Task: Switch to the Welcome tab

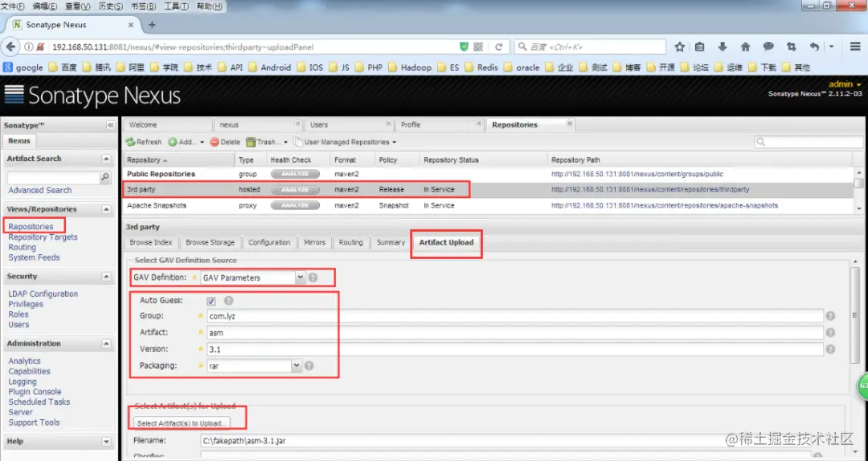Action: point(168,126)
